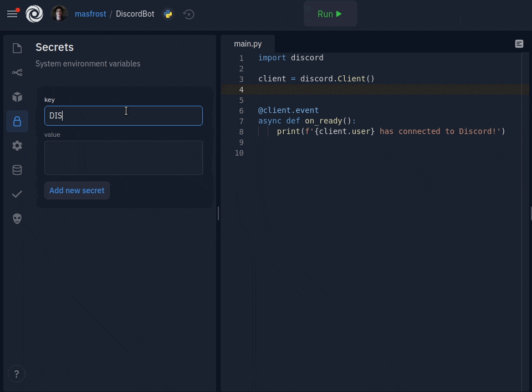Switch to the main.py tab
The image size is (532, 392).
tap(248, 44)
